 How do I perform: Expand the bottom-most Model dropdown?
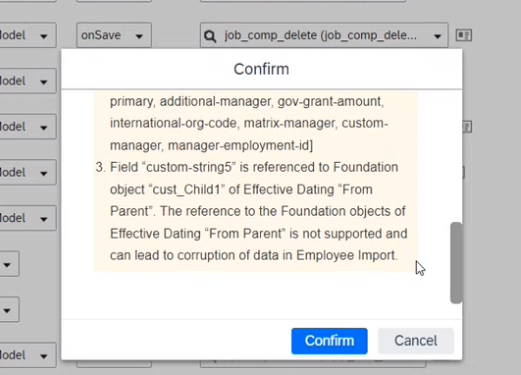point(27,355)
